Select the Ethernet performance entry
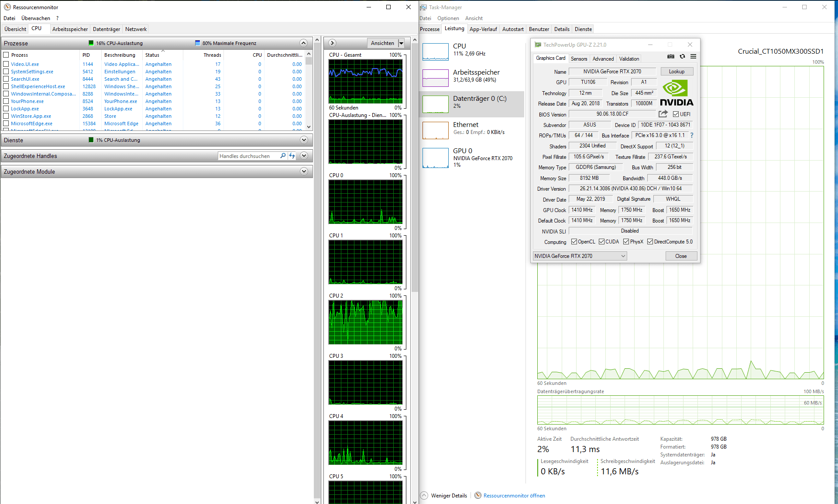The width and height of the screenshot is (838, 504). click(471, 130)
